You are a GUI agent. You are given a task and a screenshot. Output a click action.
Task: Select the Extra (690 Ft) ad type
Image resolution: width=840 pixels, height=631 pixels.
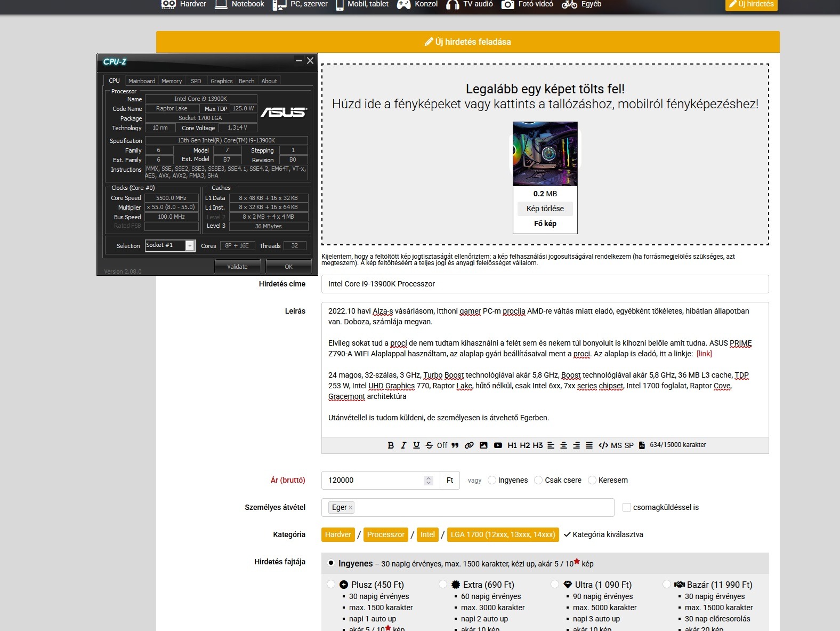point(443,584)
